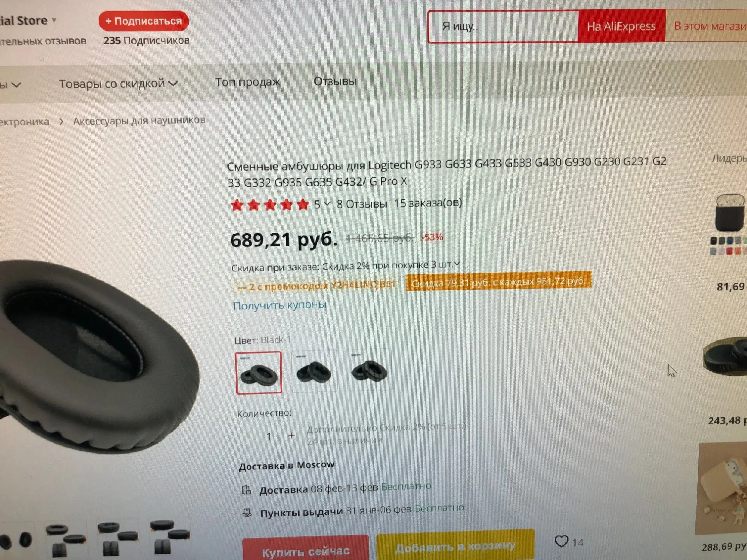Expand the 'Скидка 2% при покупке 3 шт.' dropdown
This screenshot has height=560, width=747.
[x=457, y=264]
